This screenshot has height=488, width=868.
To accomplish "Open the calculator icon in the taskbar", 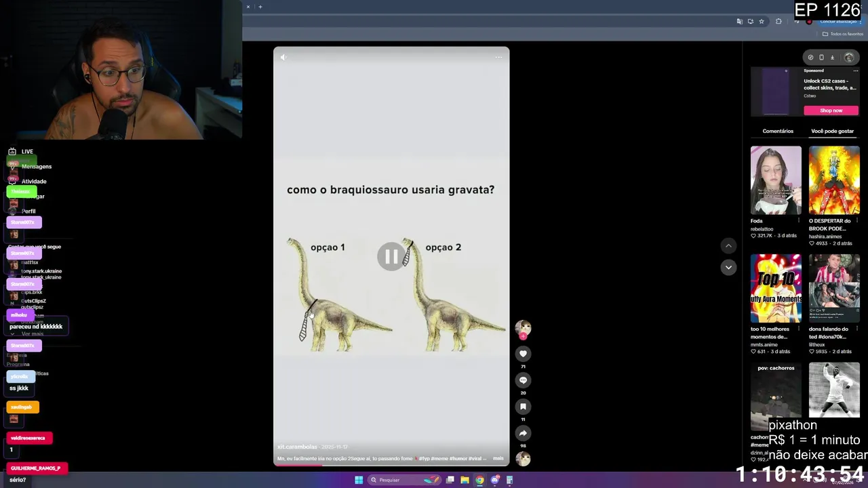I will pyautogui.click(x=510, y=480).
